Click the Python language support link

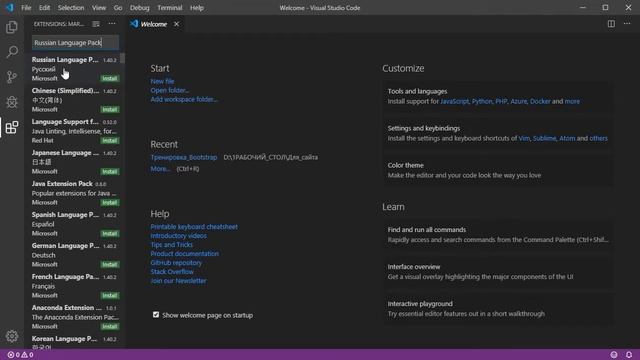click(482, 101)
